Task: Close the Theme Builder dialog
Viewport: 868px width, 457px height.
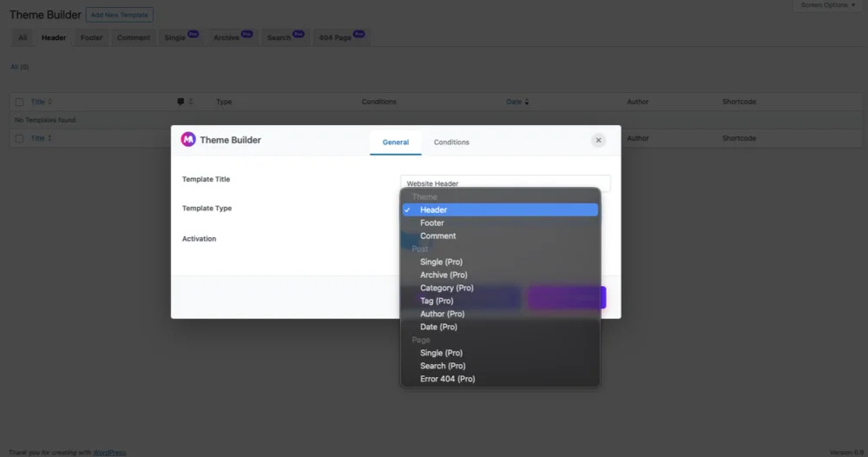Action: [x=598, y=140]
